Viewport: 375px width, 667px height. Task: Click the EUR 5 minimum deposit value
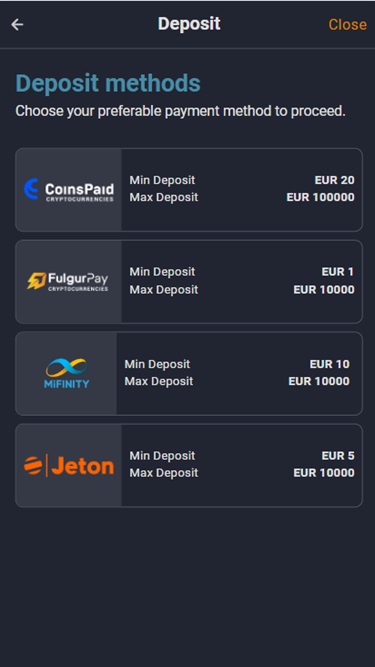338,456
